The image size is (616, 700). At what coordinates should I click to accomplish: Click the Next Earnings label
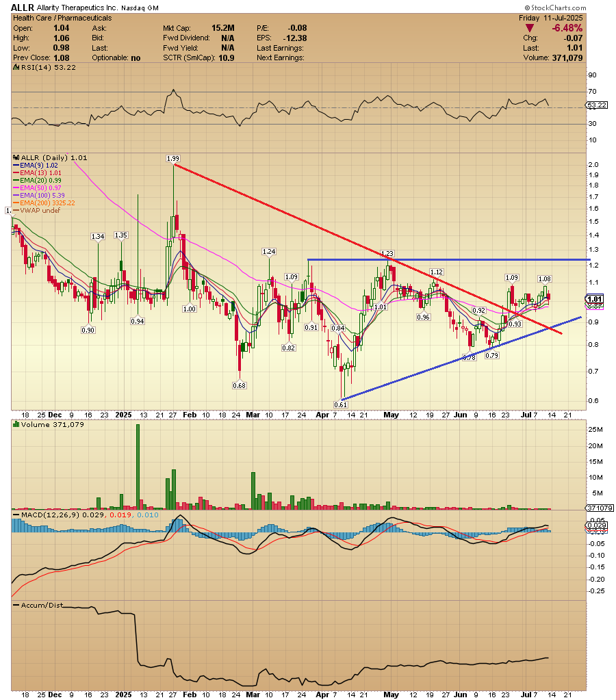click(x=281, y=57)
